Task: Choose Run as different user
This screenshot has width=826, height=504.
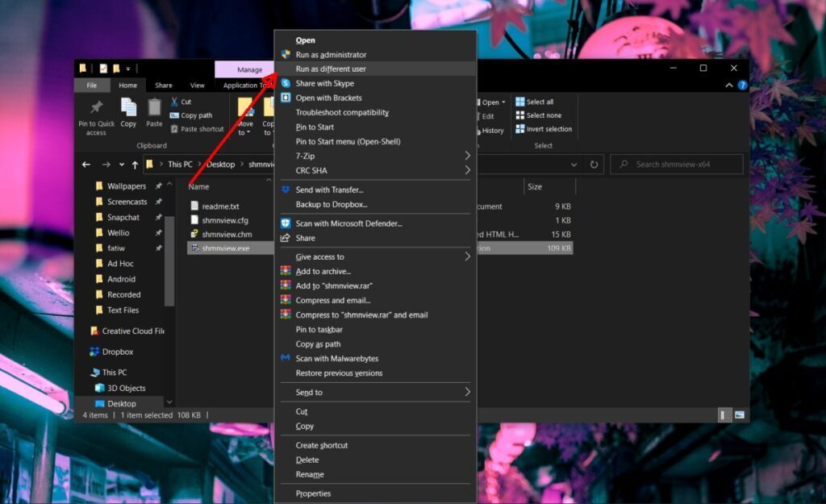Action: point(331,69)
